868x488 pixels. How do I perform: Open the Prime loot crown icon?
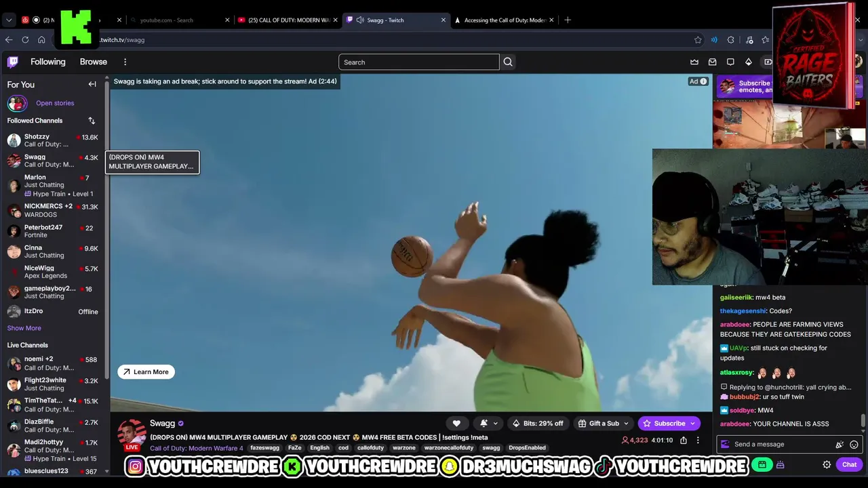(694, 62)
